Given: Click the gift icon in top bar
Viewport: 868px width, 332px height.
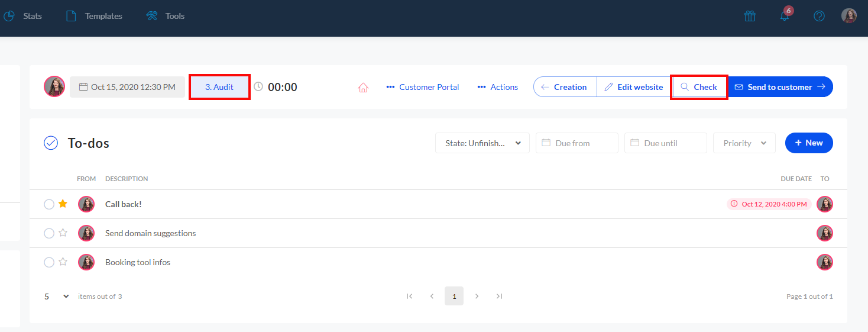Looking at the screenshot, I should point(750,16).
